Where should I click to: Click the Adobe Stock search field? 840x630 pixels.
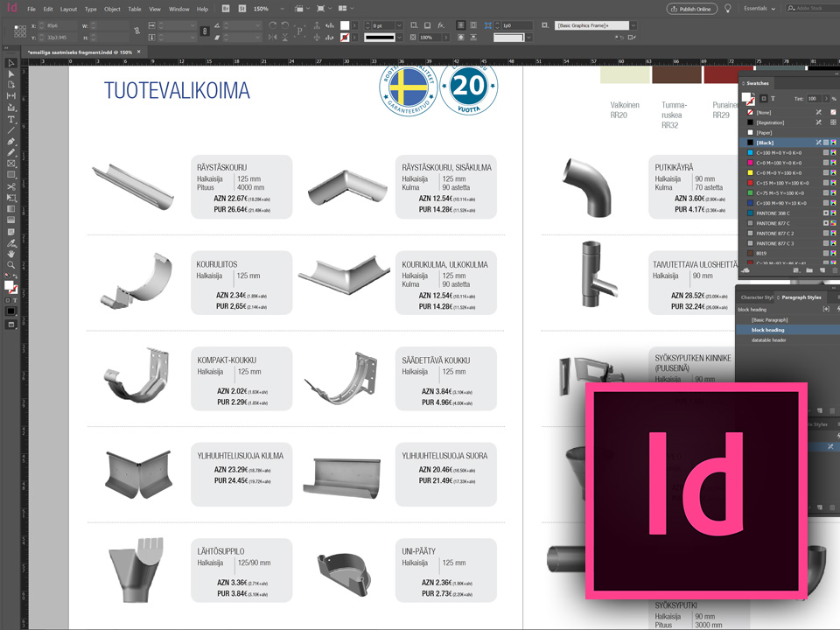coord(811,9)
